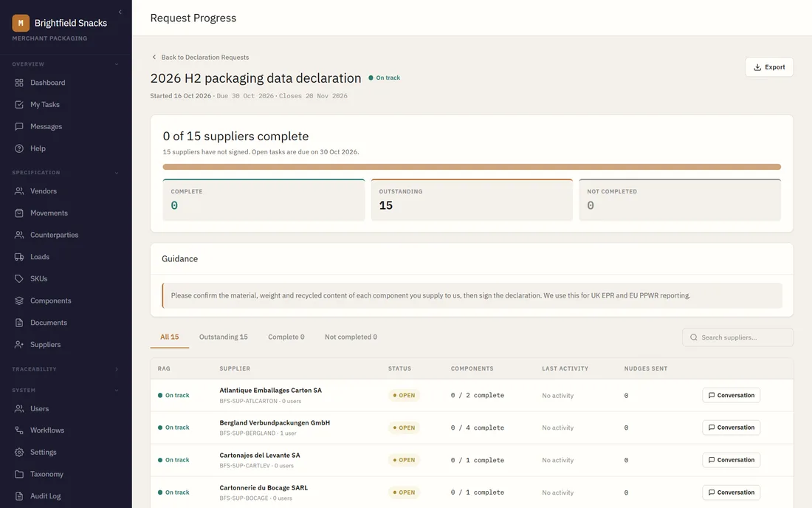
Task: Click supplier name Bergland Verbundpackungen GmbH
Action: (x=275, y=423)
